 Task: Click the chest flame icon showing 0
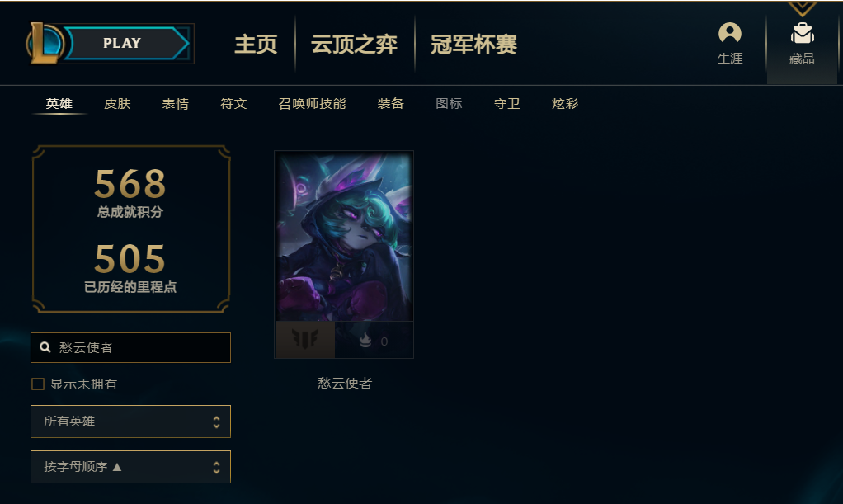(365, 340)
